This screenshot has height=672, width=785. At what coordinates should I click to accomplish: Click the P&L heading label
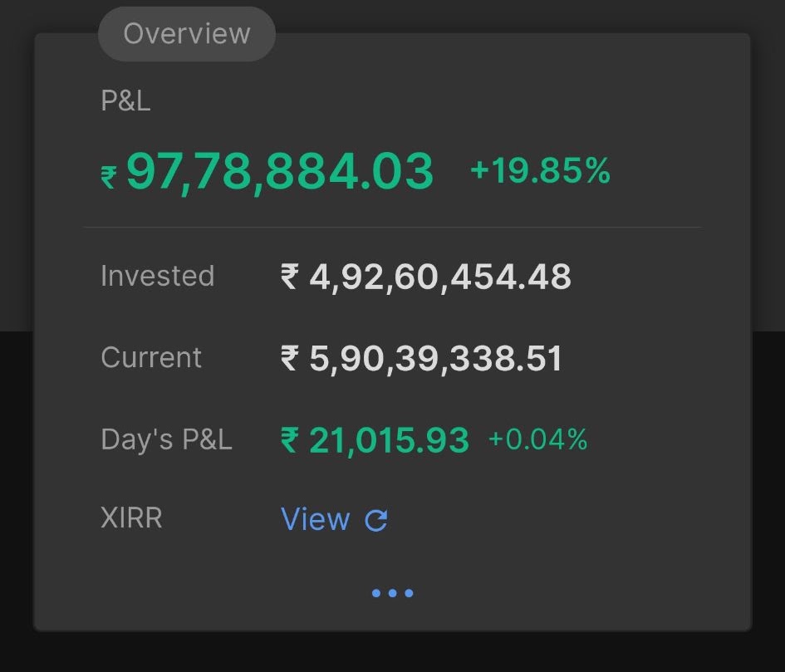pos(125,101)
